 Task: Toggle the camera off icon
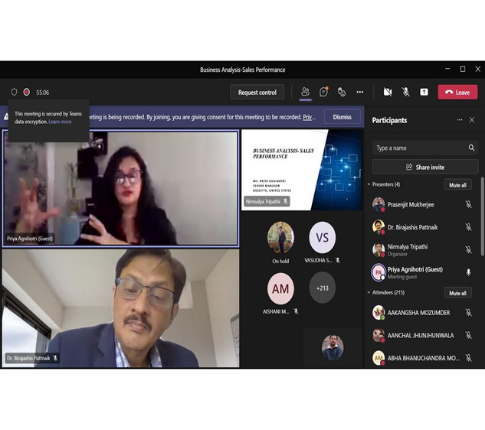pos(387,92)
